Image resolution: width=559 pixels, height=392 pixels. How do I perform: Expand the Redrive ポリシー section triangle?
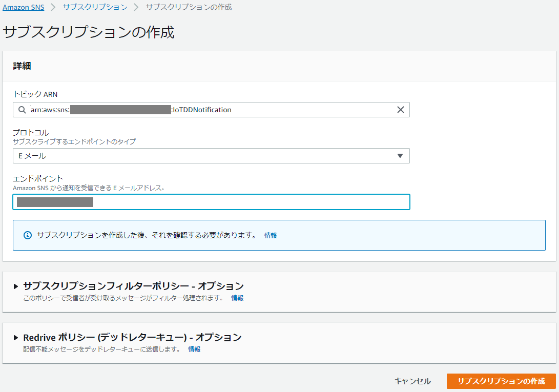point(16,338)
